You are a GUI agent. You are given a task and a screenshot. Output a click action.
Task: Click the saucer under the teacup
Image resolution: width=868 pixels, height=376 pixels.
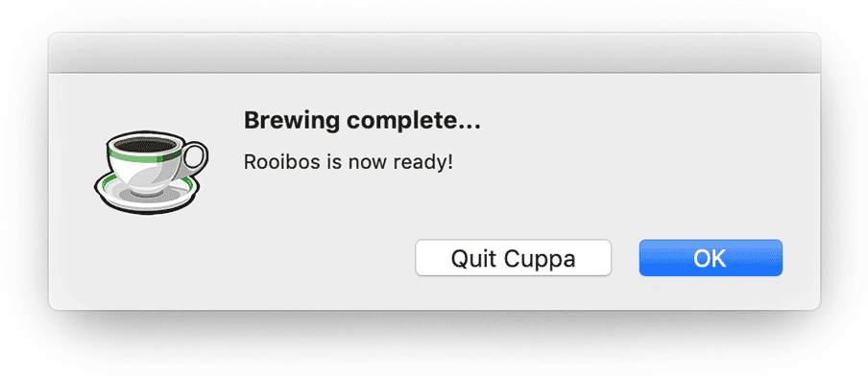click(x=145, y=194)
